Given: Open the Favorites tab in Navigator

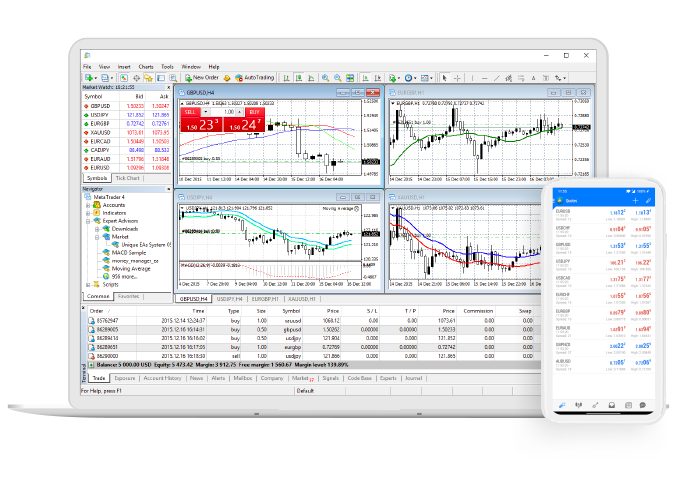Looking at the screenshot, I should pyautogui.click(x=128, y=296).
